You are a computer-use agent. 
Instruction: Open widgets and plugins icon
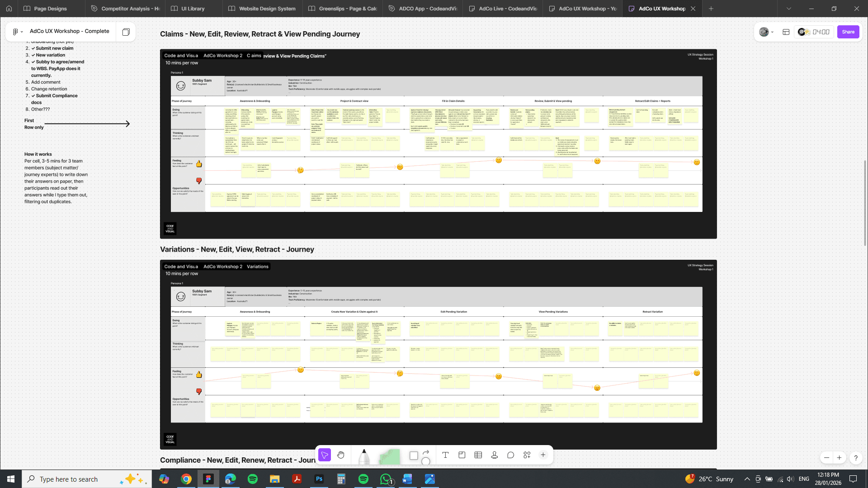pyautogui.click(x=527, y=455)
